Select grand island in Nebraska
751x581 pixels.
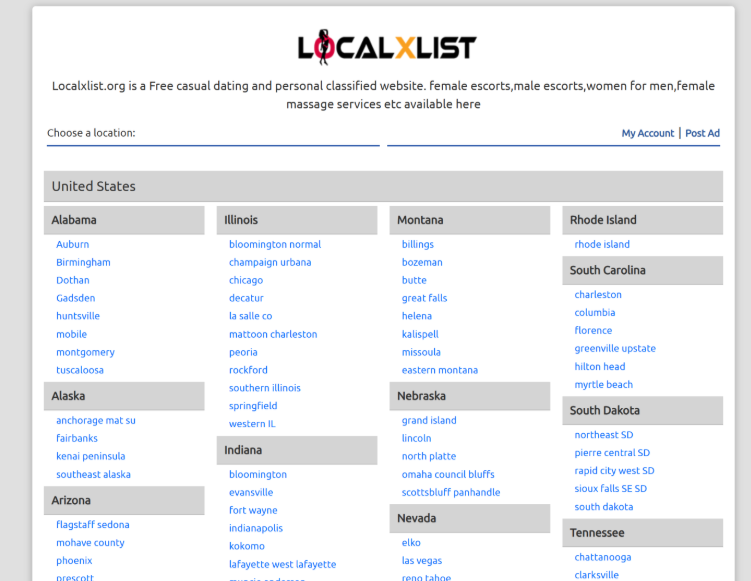[429, 421]
